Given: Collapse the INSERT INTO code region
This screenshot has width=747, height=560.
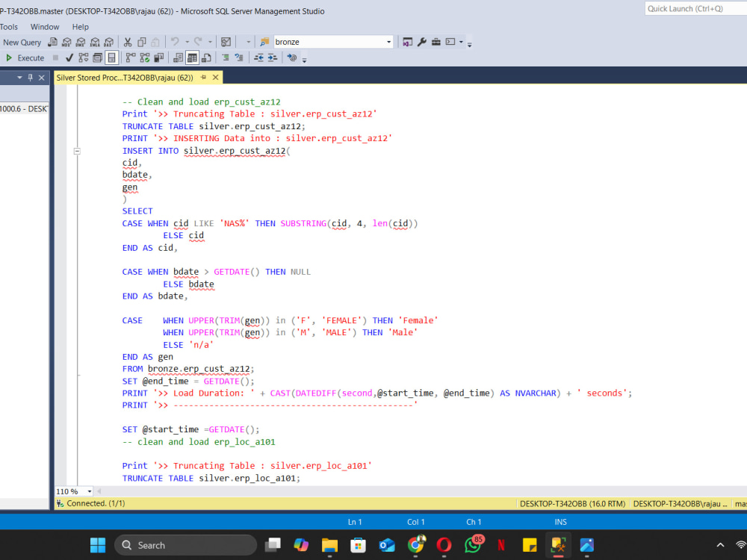Looking at the screenshot, I should 77,151.
